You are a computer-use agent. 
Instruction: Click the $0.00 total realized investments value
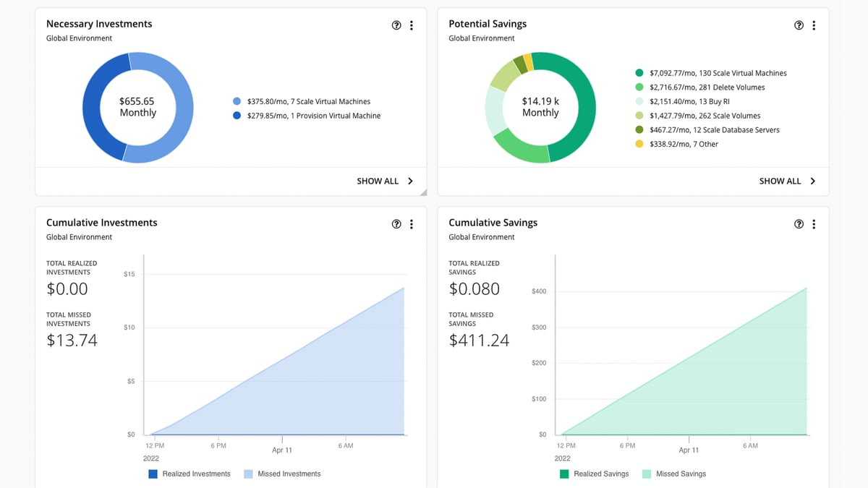click(x=67, y=289)
